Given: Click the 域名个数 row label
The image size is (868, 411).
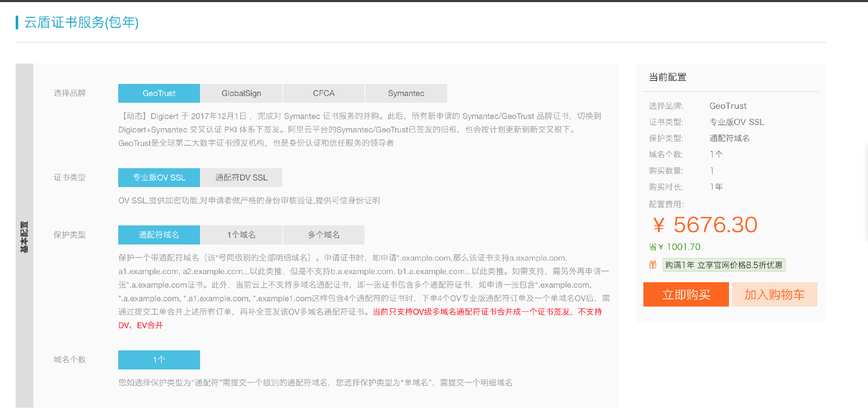Looking at the screenshot, I should [x=70, y=360].
